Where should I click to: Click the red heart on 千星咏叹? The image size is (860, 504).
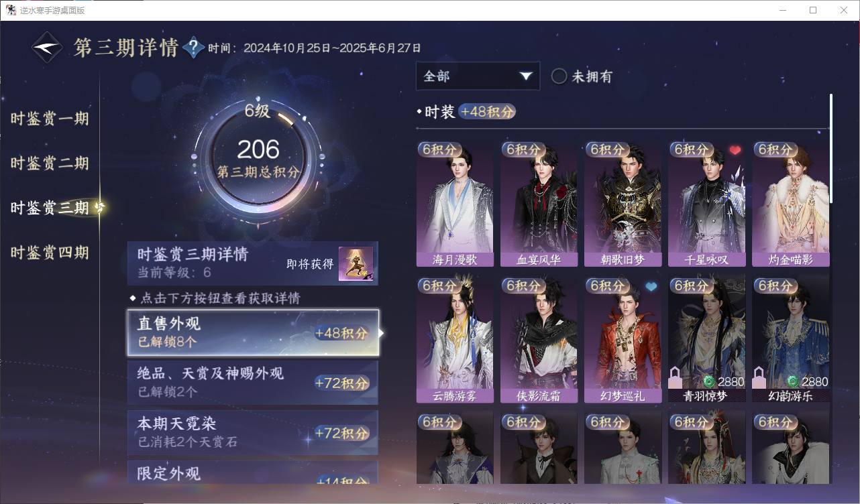(x=735, y=150)
